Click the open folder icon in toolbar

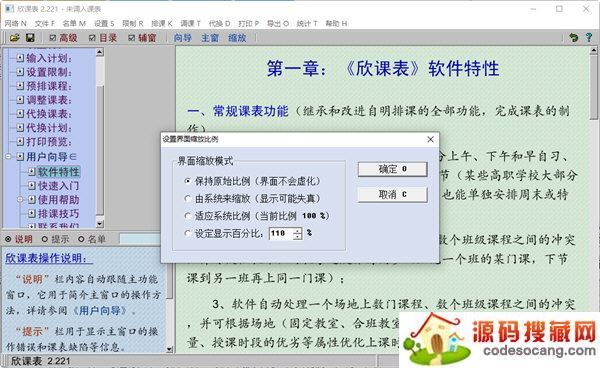(15, 38)
